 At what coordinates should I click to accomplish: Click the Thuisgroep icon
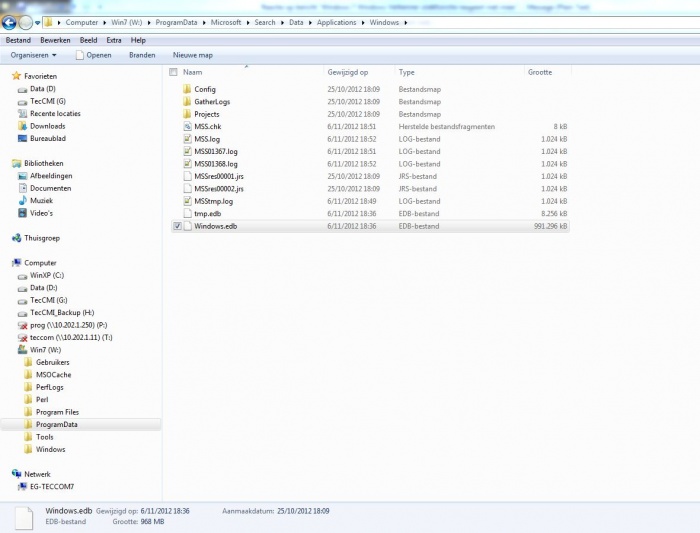click(17, 238)
